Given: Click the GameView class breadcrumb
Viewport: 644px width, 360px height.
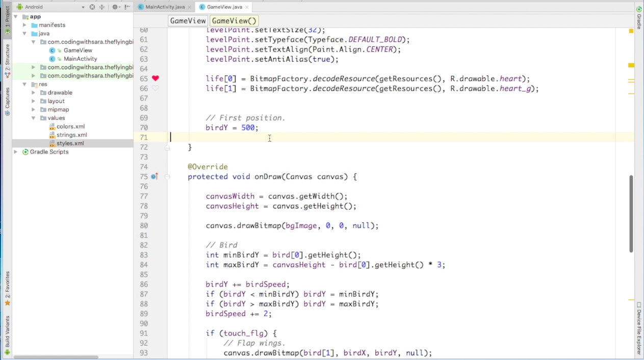Looking at the screenshot, I should pos(188,21).
